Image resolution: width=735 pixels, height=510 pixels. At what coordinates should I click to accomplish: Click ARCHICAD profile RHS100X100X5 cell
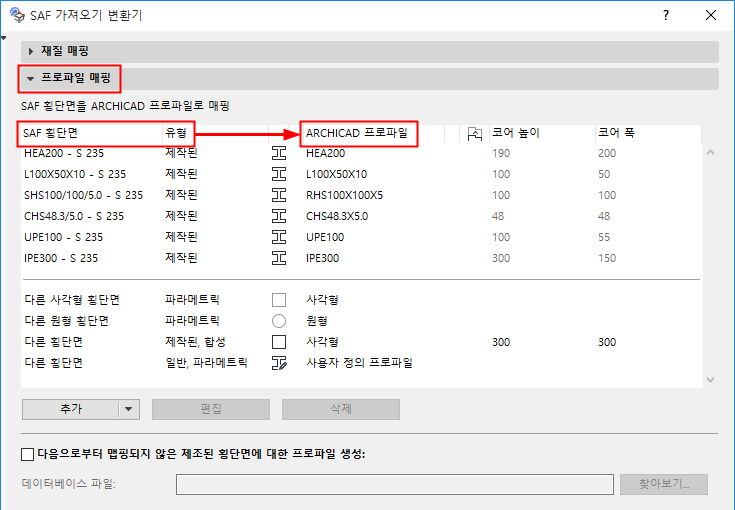(x=345, y=195)
